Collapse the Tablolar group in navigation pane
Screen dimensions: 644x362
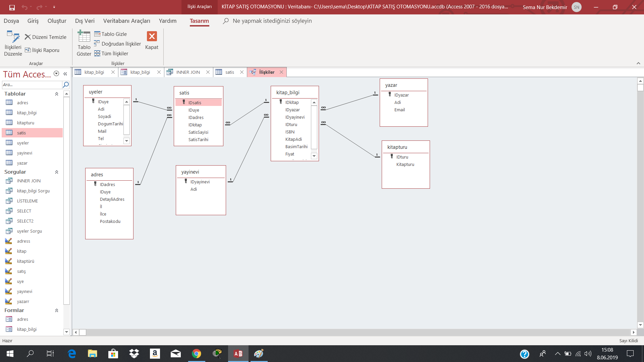click(x=57, y=94)
